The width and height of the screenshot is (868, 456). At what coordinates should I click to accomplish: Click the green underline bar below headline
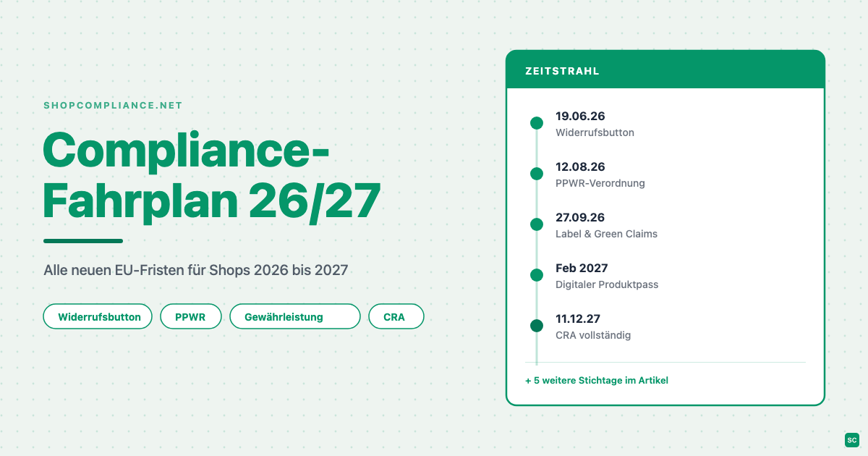pyautogui.click(x=83, y=241)
